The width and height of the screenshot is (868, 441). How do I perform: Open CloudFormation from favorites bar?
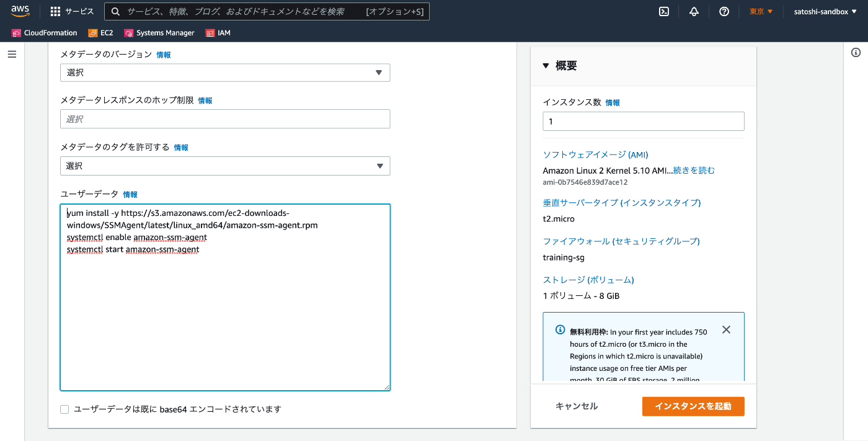[x=45, y=33]
